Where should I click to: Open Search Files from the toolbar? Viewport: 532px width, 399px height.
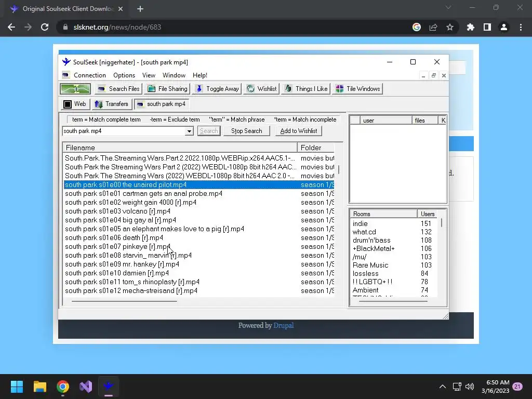click(118, 89)
